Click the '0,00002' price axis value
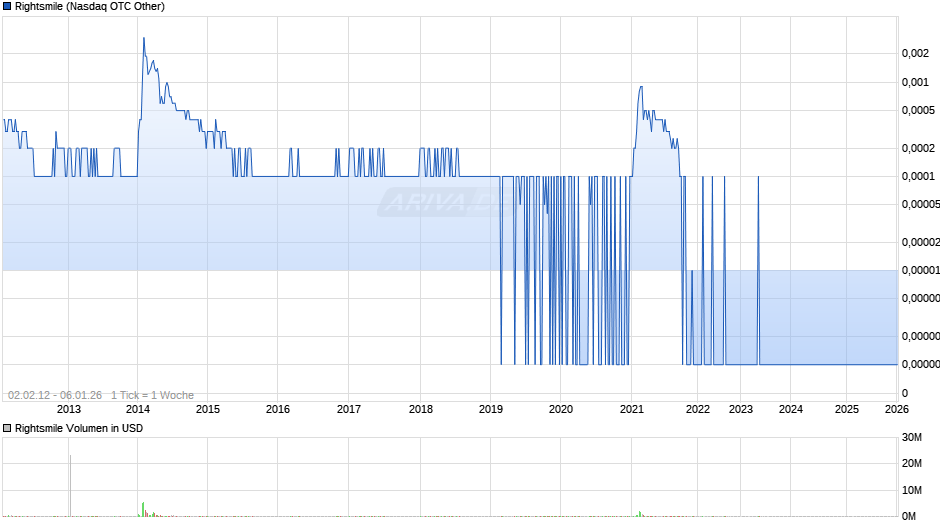Image resolution: width=940 pixels, height=526 pixels. (921, 242)
